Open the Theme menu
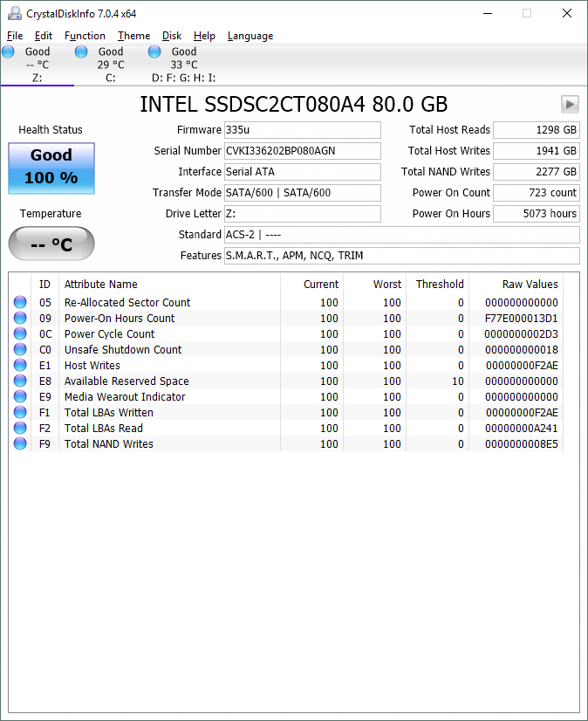The image size is (588, 721). tap(133, 36)
